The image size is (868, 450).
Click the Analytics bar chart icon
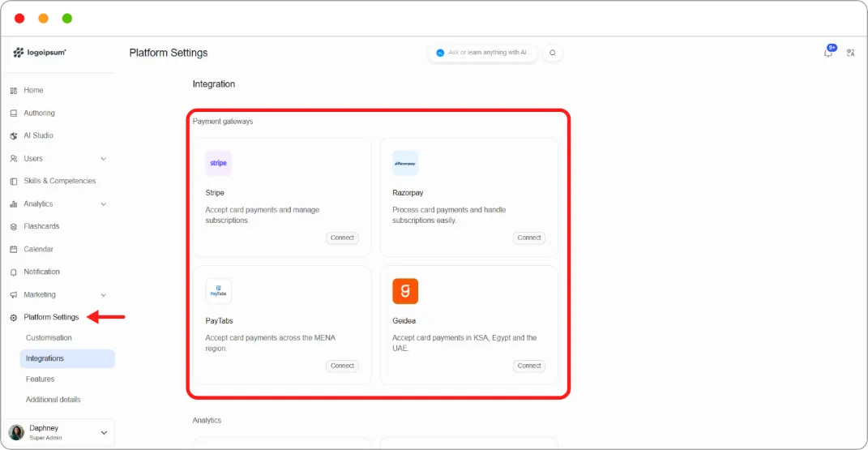[14, 204]
